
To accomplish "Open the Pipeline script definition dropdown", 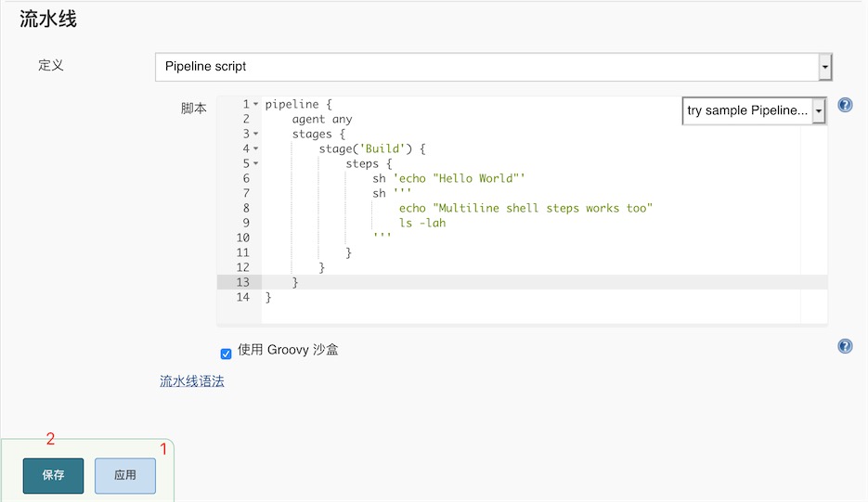I will [x=494, y=67].
